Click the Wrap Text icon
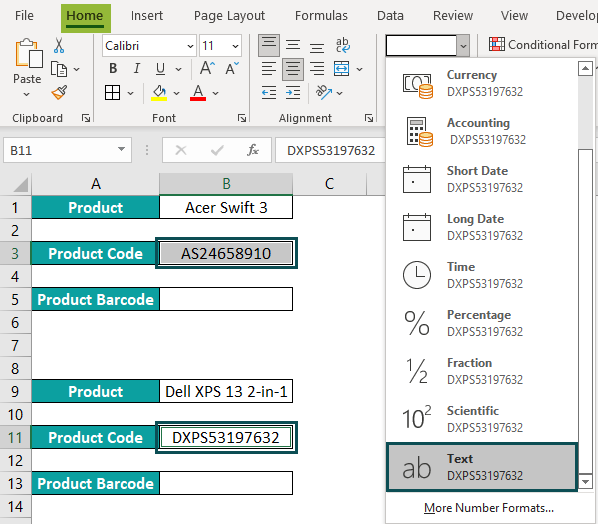 click(342, 45)
